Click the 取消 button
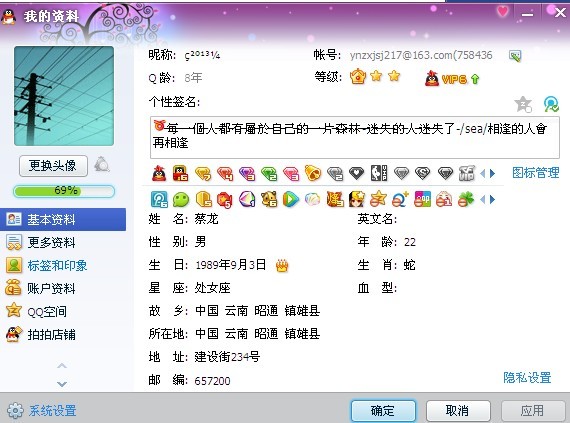Screen dimensions: 570x423 (458, 411)
